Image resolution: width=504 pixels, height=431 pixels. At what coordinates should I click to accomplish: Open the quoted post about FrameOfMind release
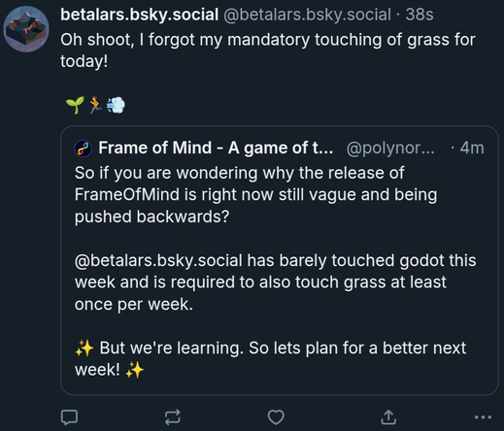[x=280, y=260]
